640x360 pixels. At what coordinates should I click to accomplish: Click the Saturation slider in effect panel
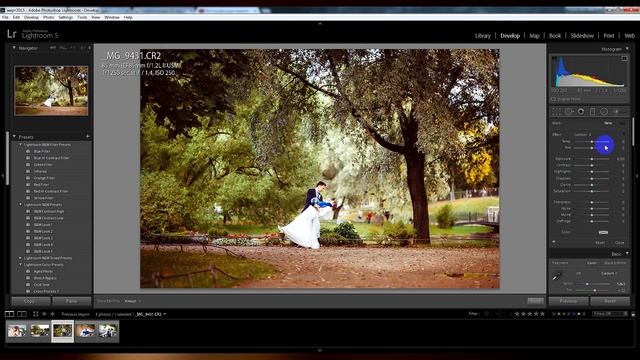591,191
